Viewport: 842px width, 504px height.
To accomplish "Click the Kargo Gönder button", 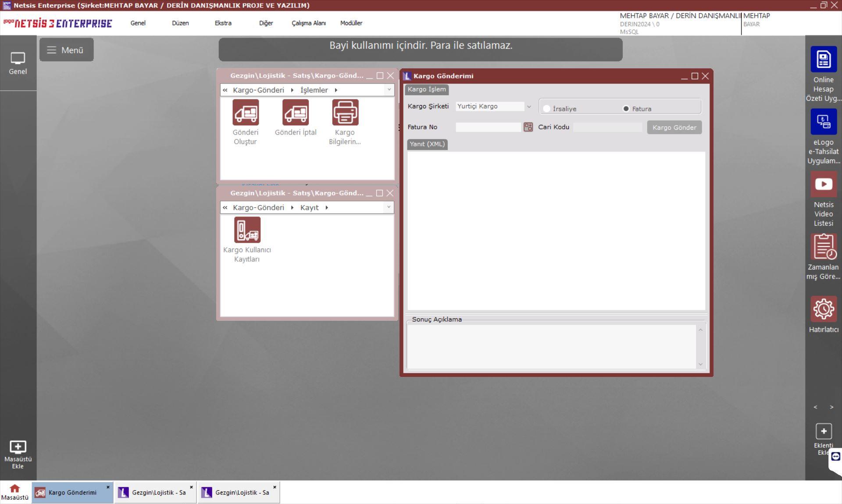I will click(674, 128).
